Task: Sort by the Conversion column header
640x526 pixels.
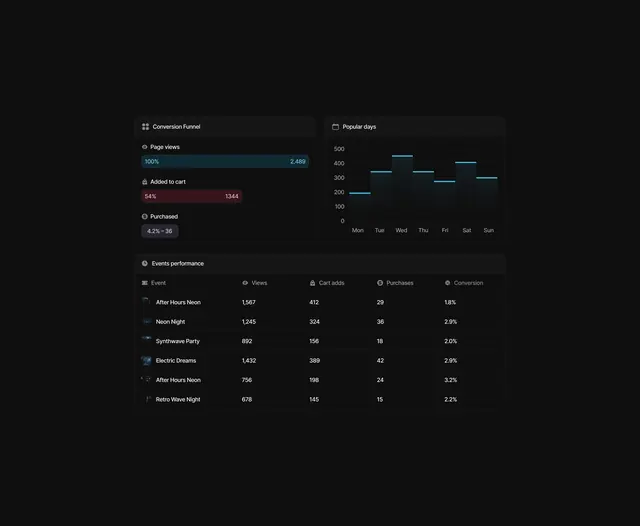Action: [x=464, y=283]
